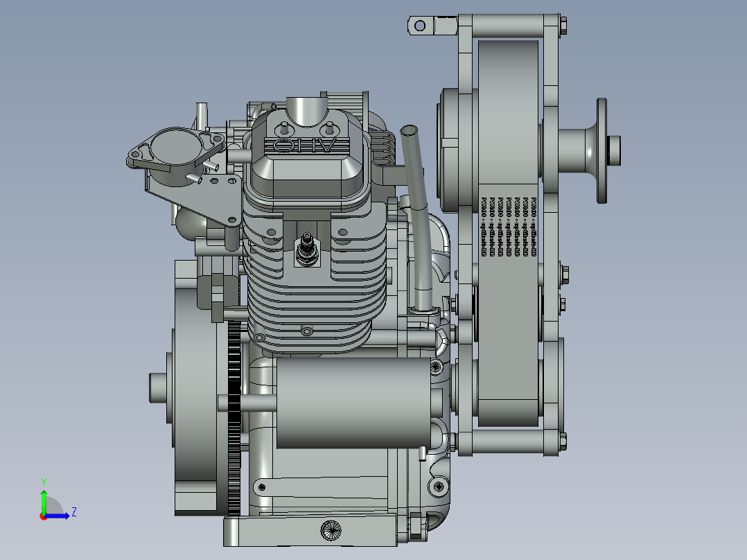The height and width of the screenshot is (560, 747).
Task: Click the upper section of the drive belt
Action: pos(508,76)
